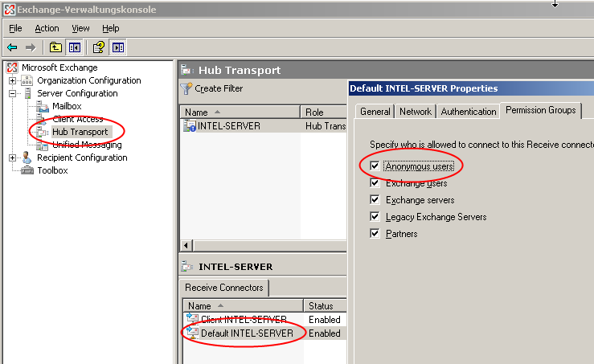Click the Create Filter funnel icon

pos(186,88)
